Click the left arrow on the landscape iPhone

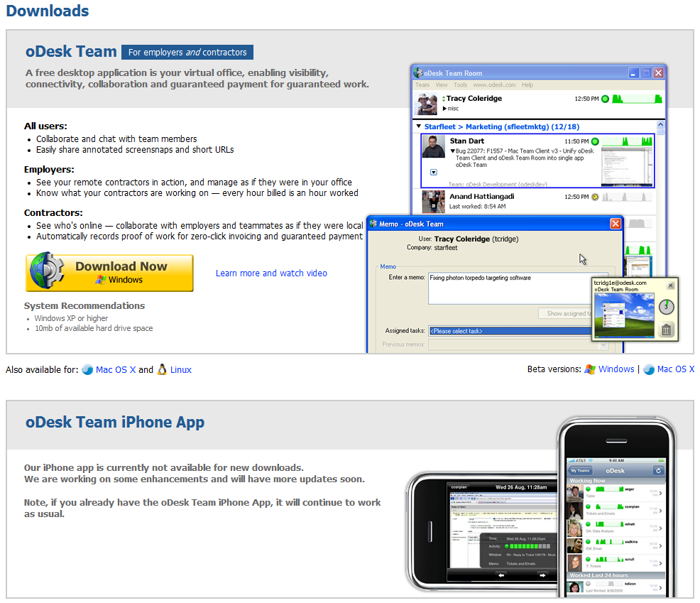coord(501,575)
